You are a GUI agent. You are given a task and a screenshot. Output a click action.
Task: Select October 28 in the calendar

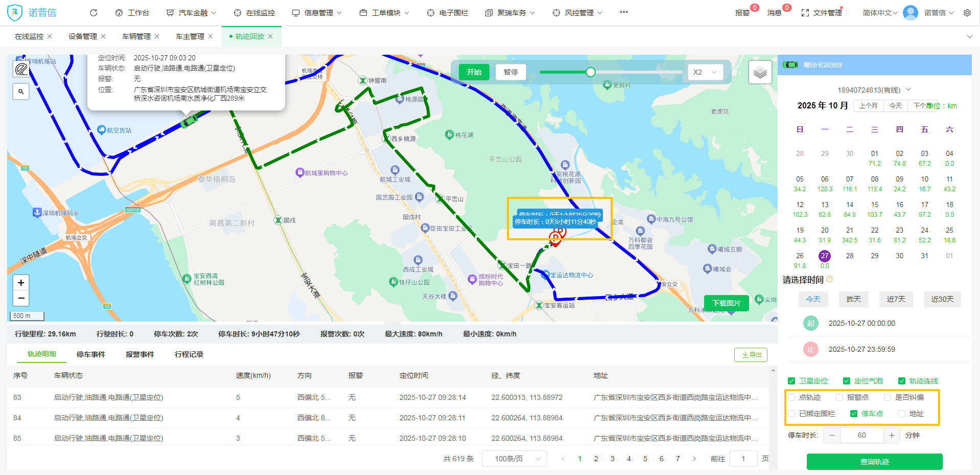coord(849,256)
